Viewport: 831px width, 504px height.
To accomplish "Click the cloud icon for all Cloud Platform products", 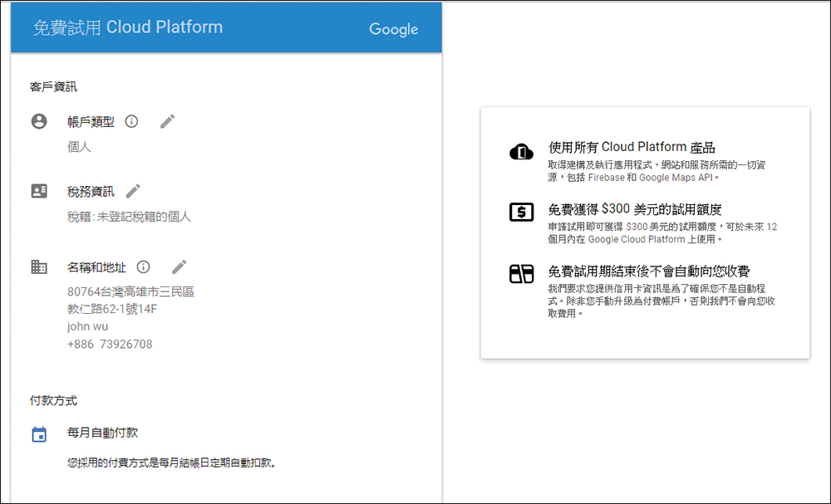I will pos(522,151).
